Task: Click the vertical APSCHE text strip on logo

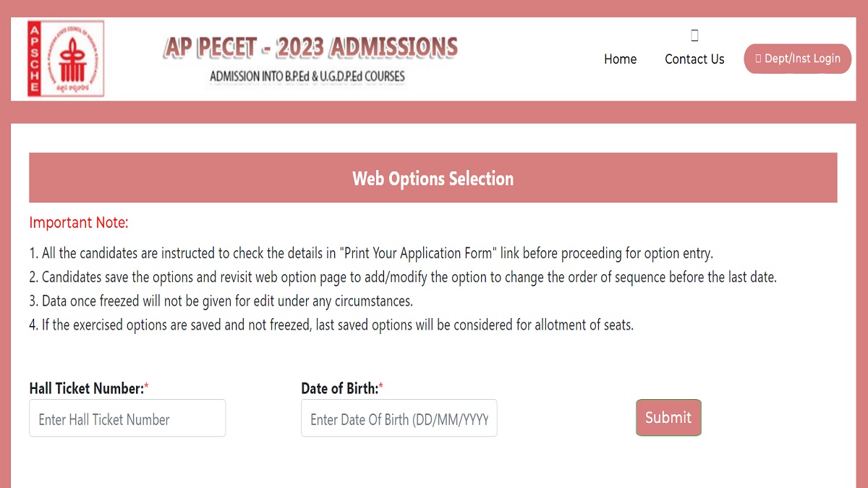Action: (x=33, y=59)
